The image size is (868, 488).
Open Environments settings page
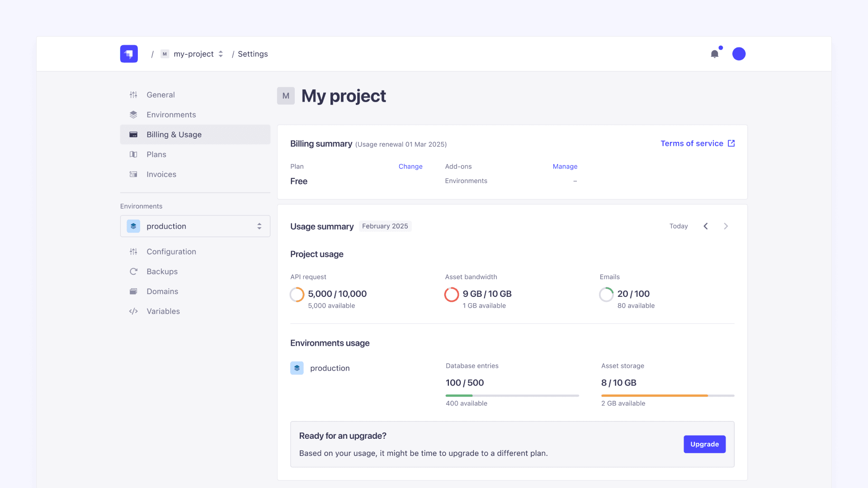click(x=195, y=115)
